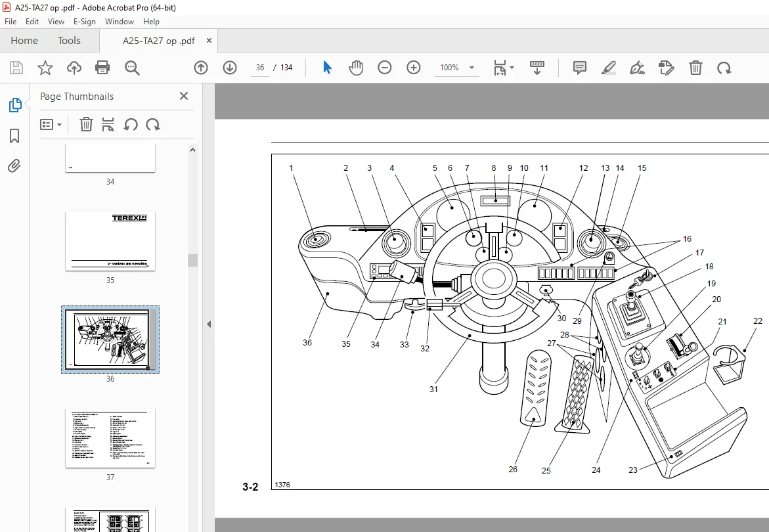Expand the page display options arrow
769x532 pixels.
[512, 68]
